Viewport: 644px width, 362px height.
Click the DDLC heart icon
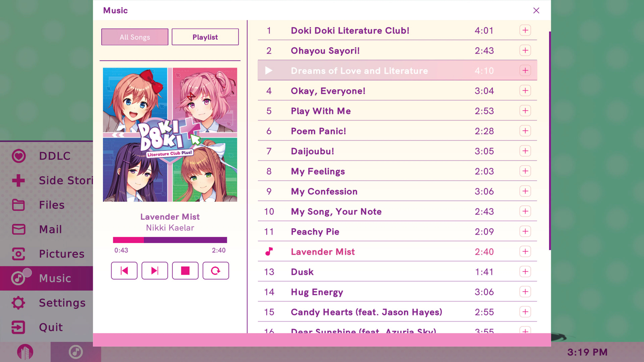(19, 156)
